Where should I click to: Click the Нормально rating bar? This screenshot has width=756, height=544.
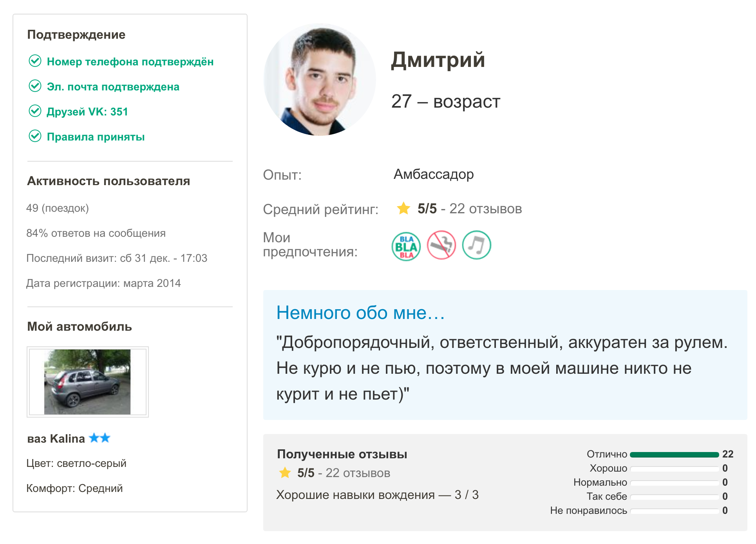(675, 483)
